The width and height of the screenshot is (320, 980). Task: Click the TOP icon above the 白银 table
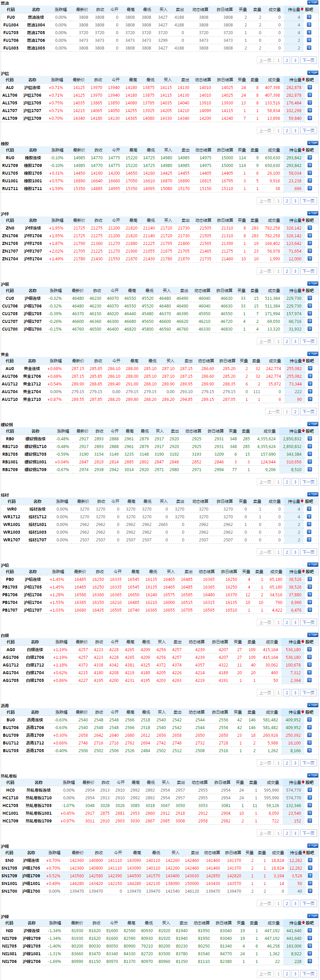pos(313,635)
